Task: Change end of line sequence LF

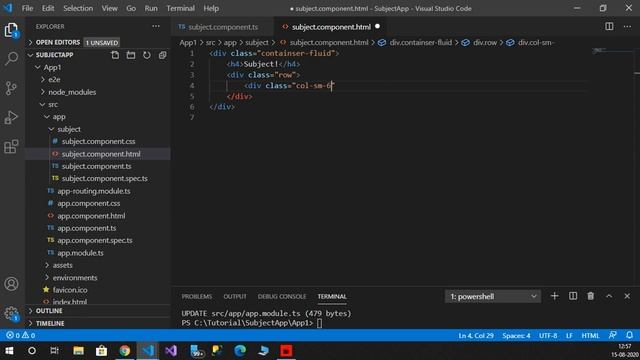Action: (x=569, y=336)
